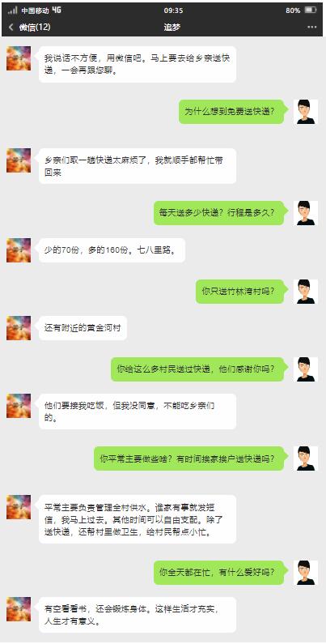Tap the 09:35 clock in status bar
The image size is (326, 644).
click(x=173, y=11)
